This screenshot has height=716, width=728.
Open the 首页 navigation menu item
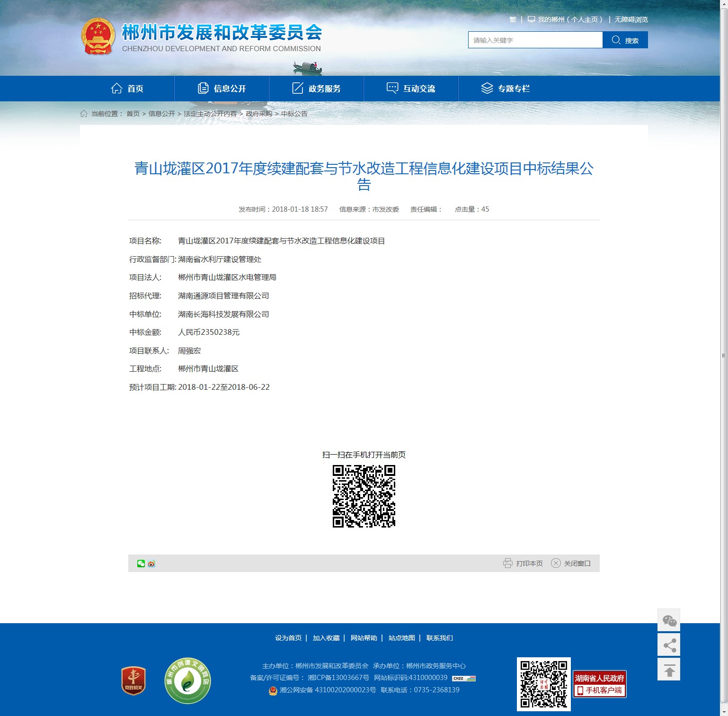click(127, 89)
